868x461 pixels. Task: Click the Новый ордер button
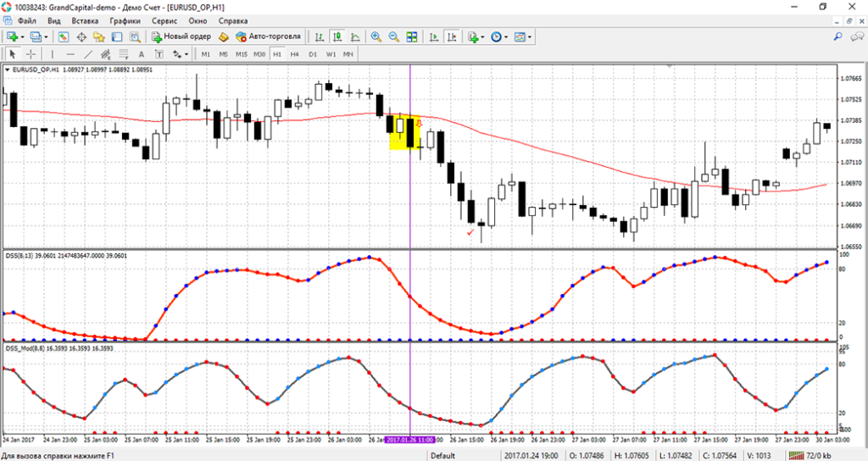tap(181, 37)
